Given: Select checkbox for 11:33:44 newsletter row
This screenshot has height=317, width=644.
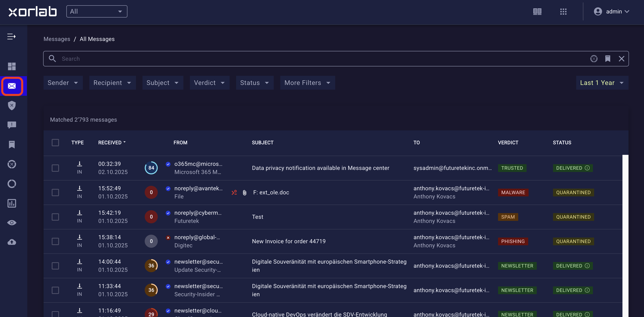Looking at the screenshot, I should 55,290.
